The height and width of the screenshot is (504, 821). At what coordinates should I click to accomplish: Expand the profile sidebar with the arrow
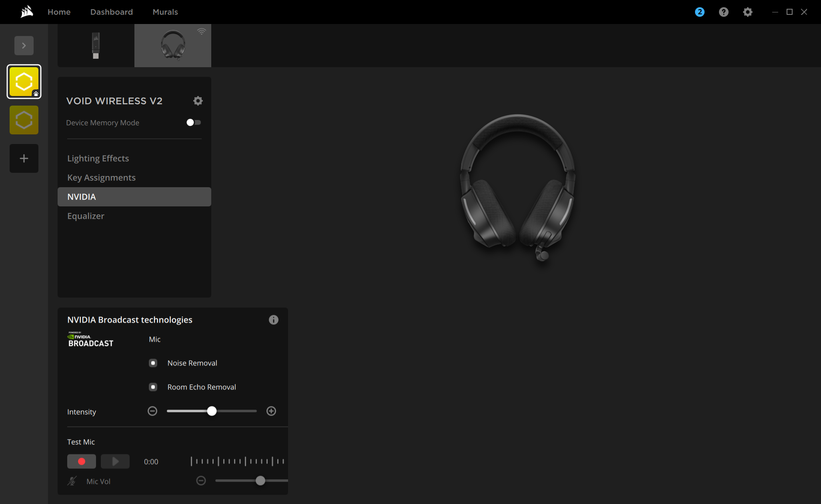[x=24, y=46]
